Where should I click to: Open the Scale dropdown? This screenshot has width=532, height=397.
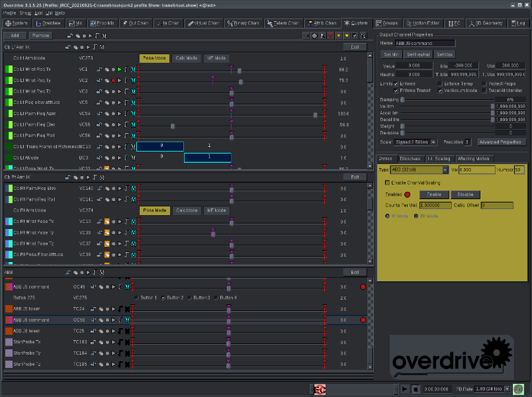click(x=416, y=142)
